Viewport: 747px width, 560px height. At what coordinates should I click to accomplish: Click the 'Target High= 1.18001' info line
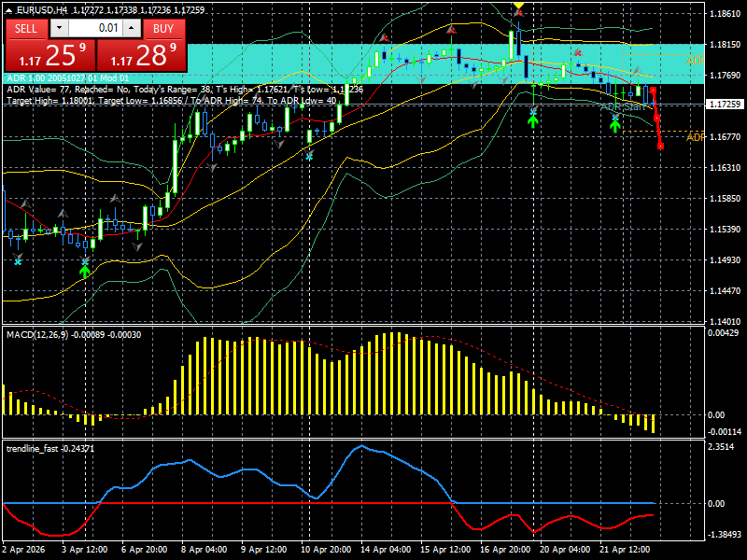pos(171,101)
